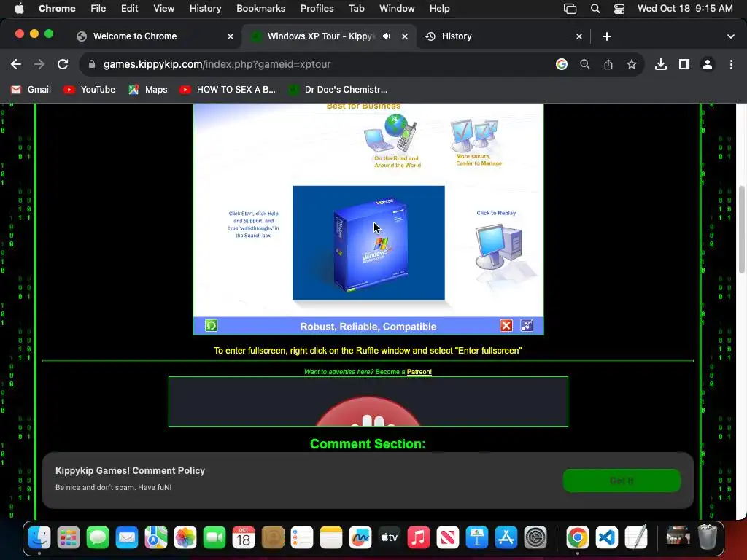Click the red X exit icon in the tour bar
The height and width of the screenshot is (560, 747).
point(506,326)
